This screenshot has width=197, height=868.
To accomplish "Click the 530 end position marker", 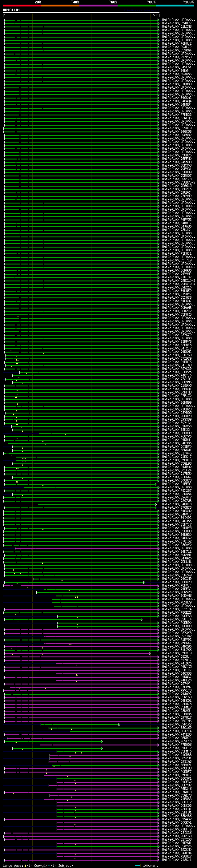I will click(x=155, y=15).
